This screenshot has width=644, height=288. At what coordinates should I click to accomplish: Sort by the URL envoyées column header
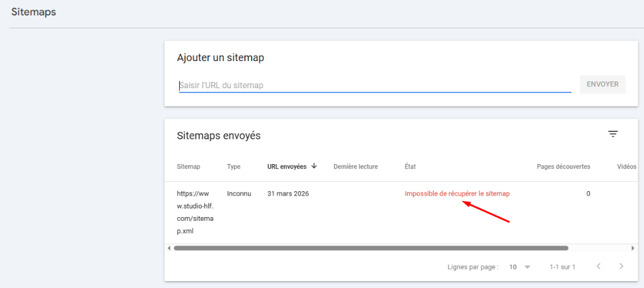[286, 167]
